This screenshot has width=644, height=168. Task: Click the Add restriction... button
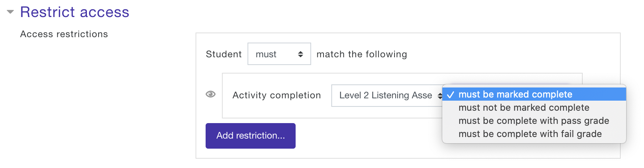251,136
